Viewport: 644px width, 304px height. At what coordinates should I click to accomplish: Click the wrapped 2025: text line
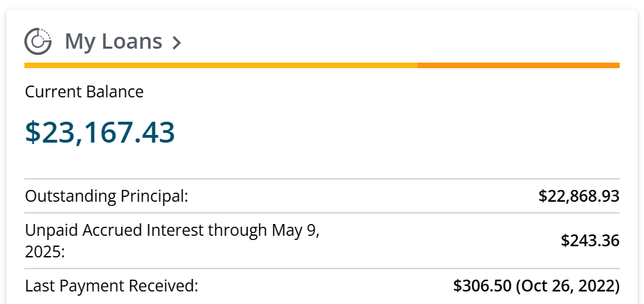(45, 251)
